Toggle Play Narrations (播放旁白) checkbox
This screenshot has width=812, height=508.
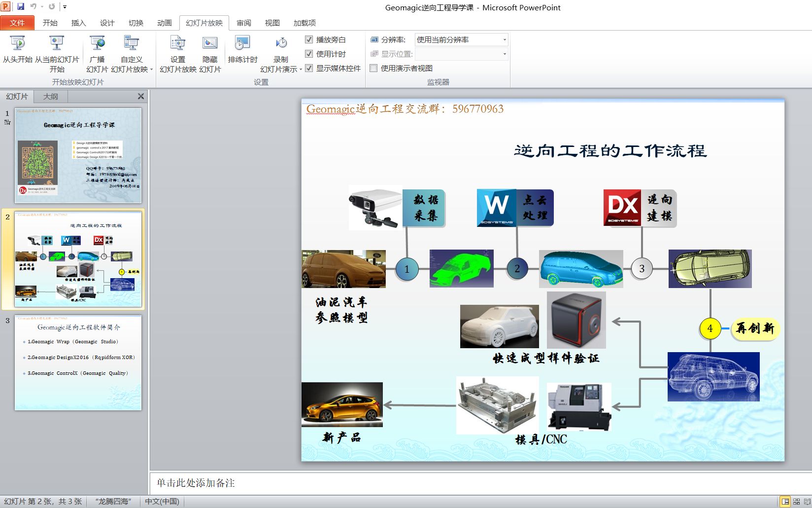pos(309,39)
